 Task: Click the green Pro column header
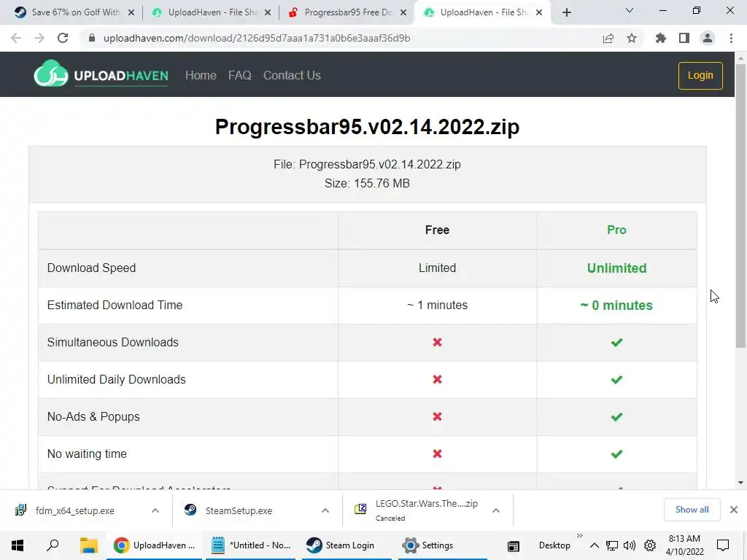pos(616,230)
